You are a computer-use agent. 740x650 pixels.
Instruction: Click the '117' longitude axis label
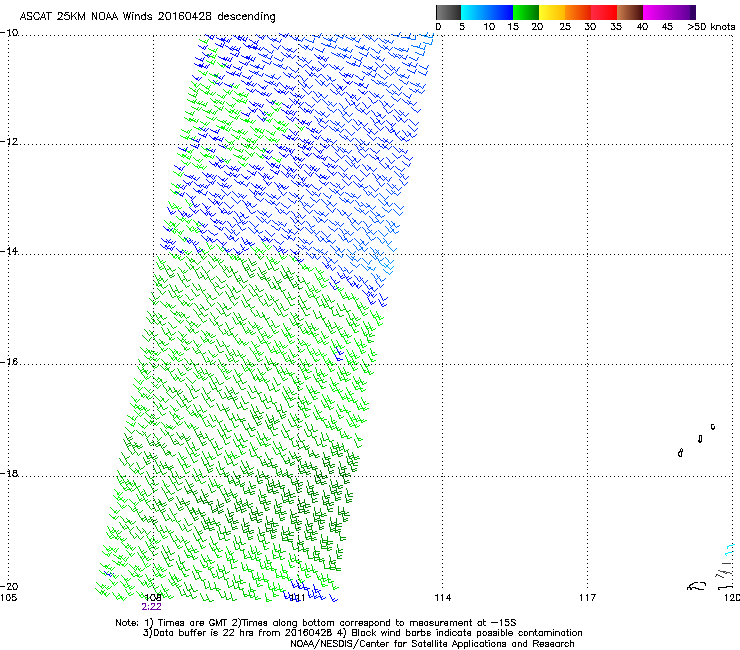tap(587, 598)
